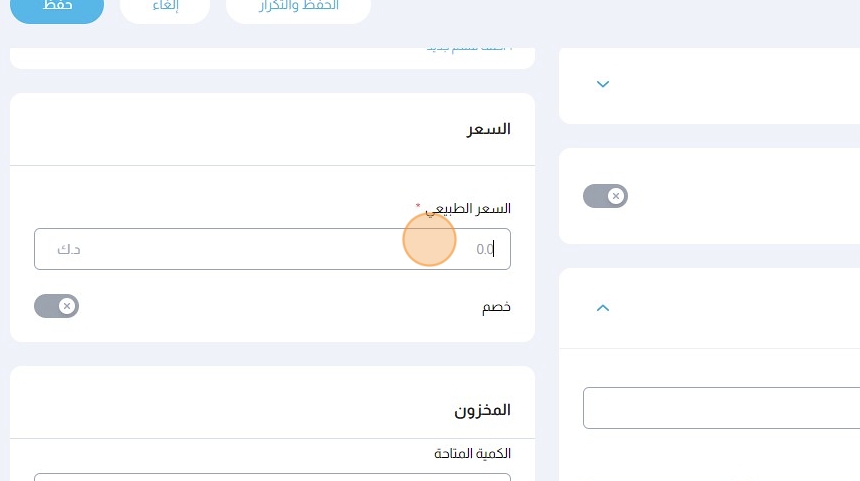Collapse the panel using the up chevron

602,308
